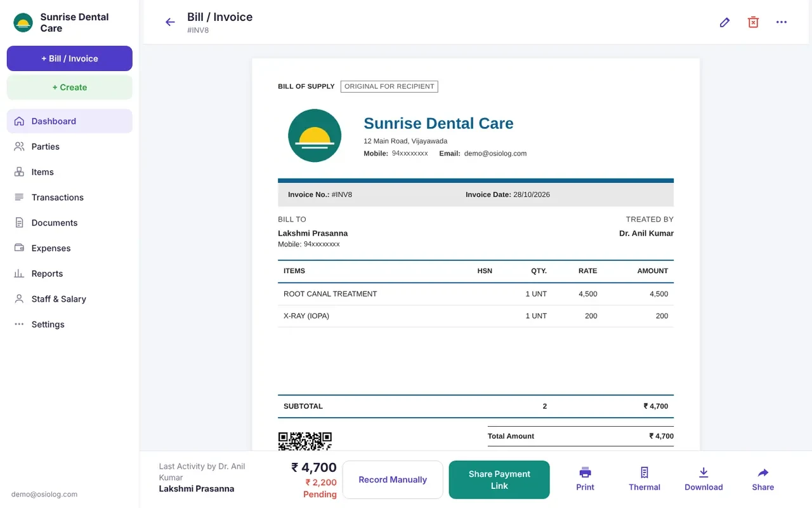The height and width of the screenshot is (508, 812).
Task: Click the QR code on invoice
Action: click(x=305, y=441)
